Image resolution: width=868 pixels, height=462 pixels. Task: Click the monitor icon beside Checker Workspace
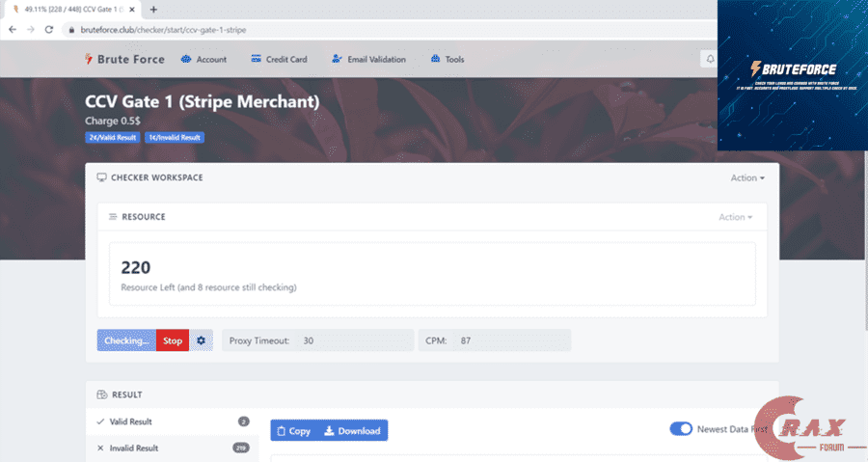pos(102,177)
